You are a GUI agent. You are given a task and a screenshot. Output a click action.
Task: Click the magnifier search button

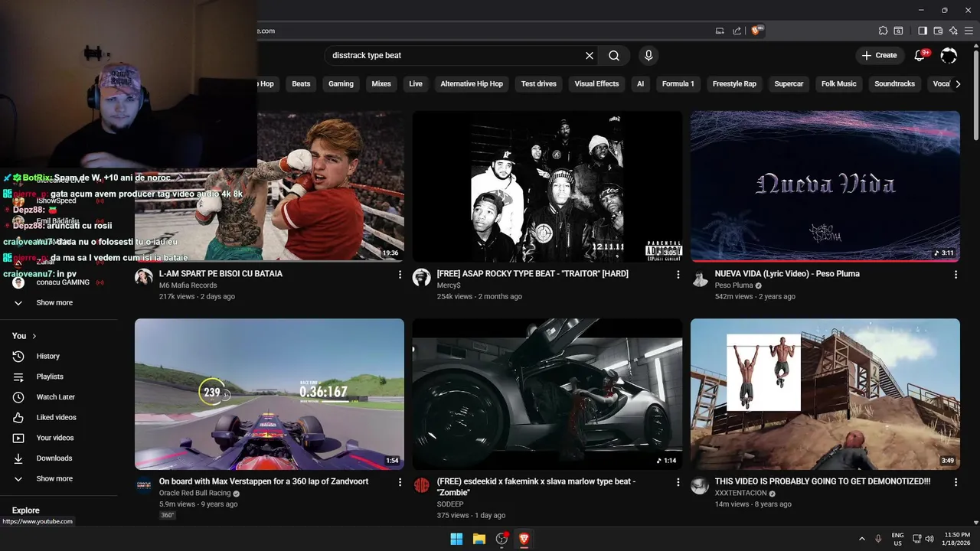click(614, 55)
